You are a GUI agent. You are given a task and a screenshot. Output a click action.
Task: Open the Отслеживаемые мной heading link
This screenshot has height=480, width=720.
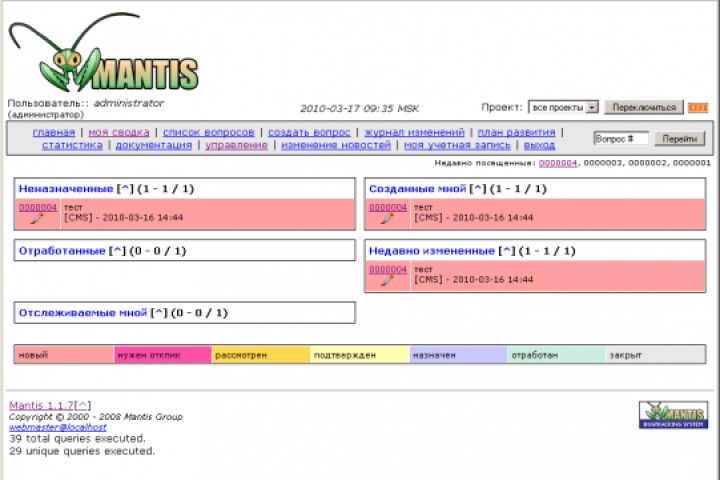tap(83, 313)
